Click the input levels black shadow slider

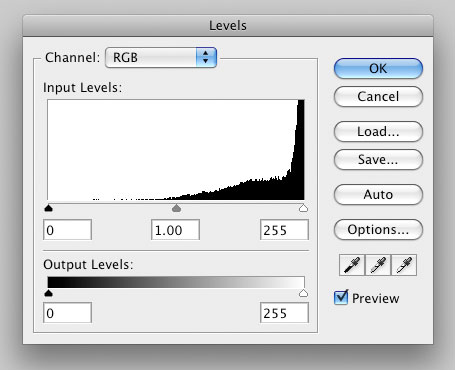49,208
